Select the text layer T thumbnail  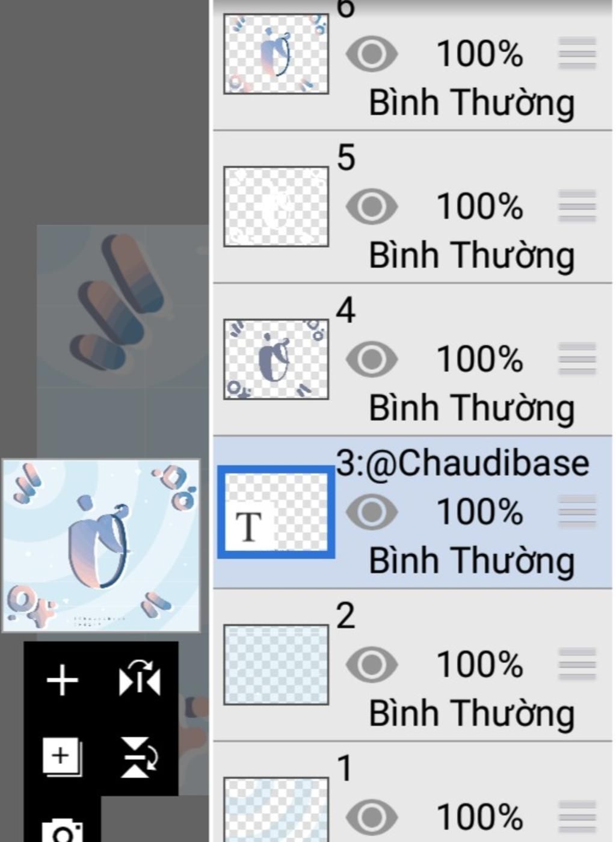[276, 512]
